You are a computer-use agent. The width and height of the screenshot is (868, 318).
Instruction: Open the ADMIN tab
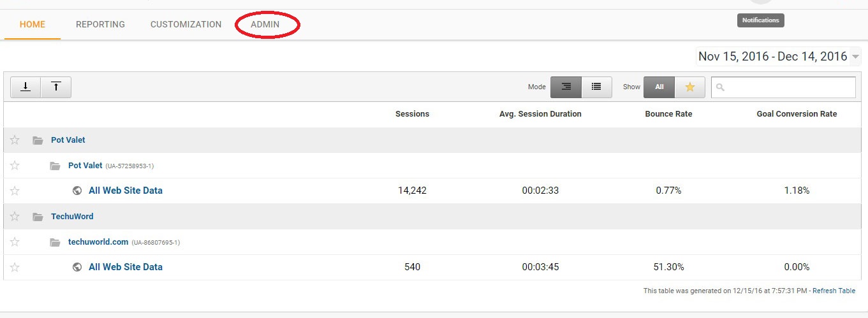tap(265, 24)
